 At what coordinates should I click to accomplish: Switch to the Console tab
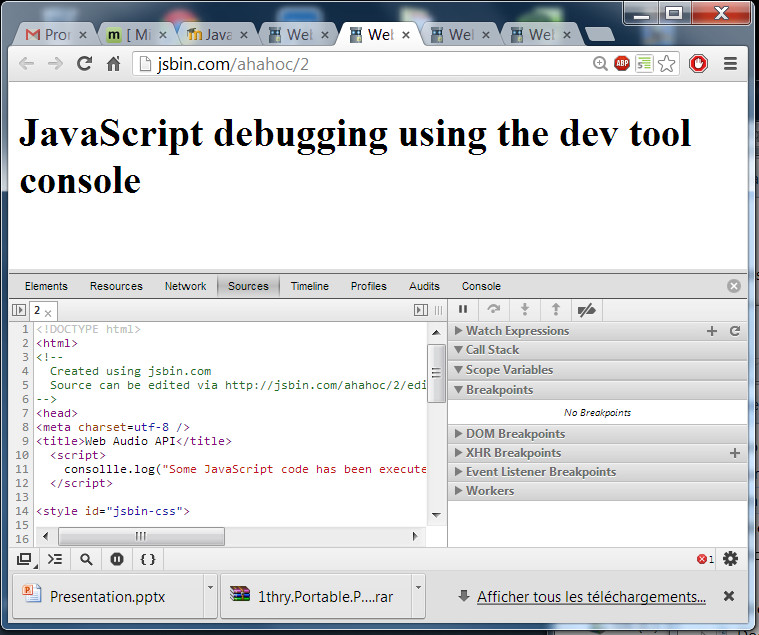481,286
